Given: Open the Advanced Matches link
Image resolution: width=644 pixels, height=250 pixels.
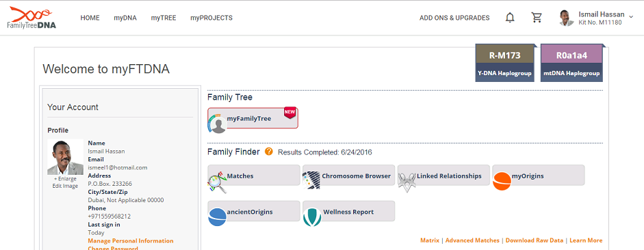Looking at the screenshot, I should point(472,240).
